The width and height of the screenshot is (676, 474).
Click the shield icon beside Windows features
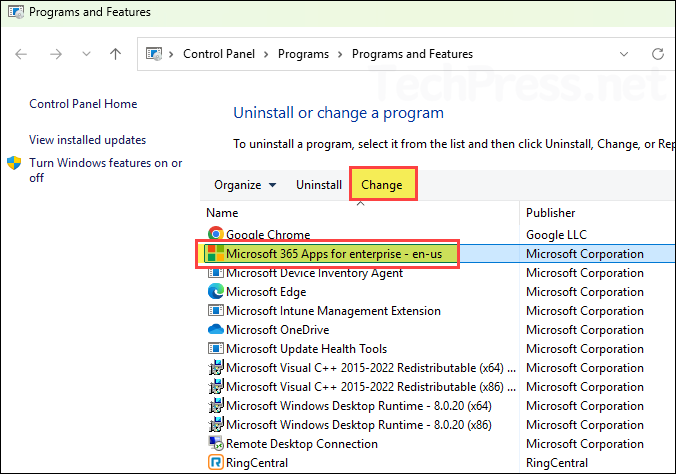(x=14, y=163)
